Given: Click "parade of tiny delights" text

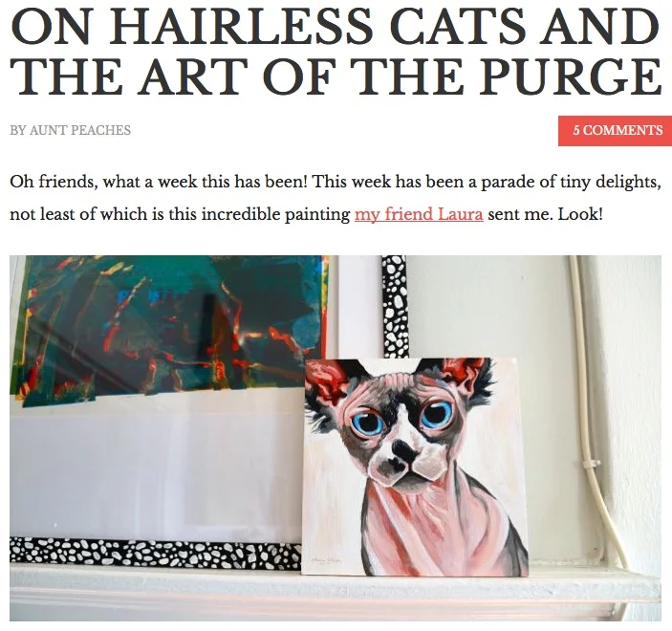Looking at the screenshot, I should click(571, 183).
